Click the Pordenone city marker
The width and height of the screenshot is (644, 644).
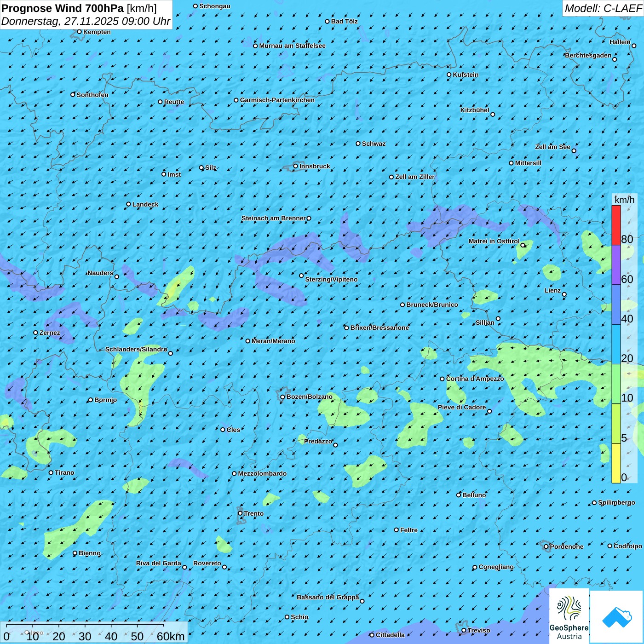[546, 547]
